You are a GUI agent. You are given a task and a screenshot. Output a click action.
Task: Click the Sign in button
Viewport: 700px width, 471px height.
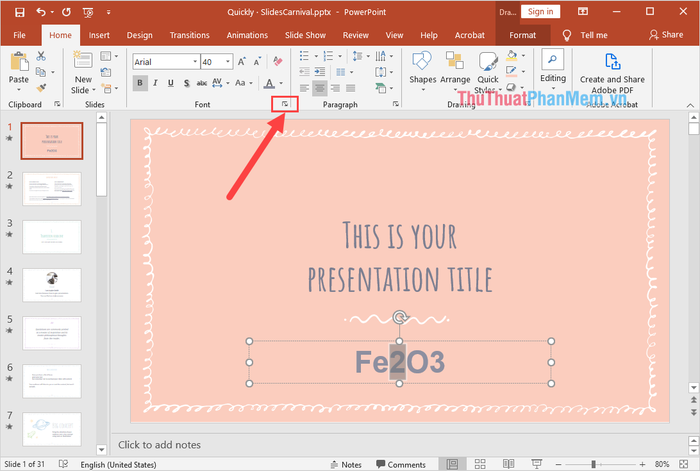click(x=540, y=12)
